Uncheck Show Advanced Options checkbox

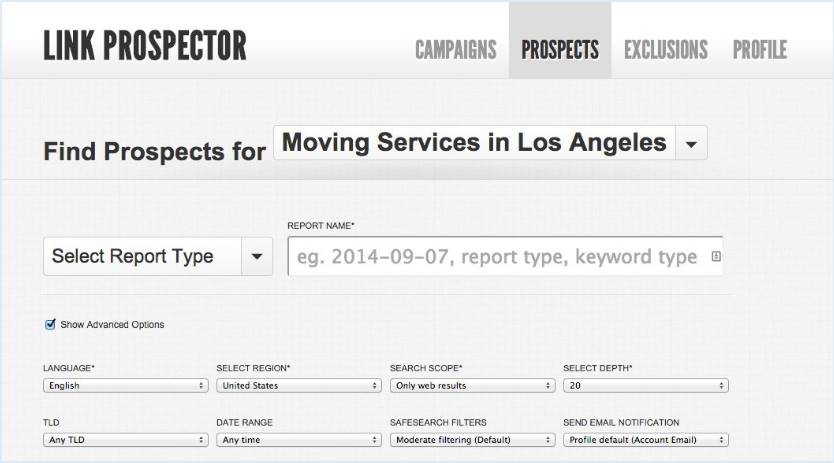click(51, 324)
